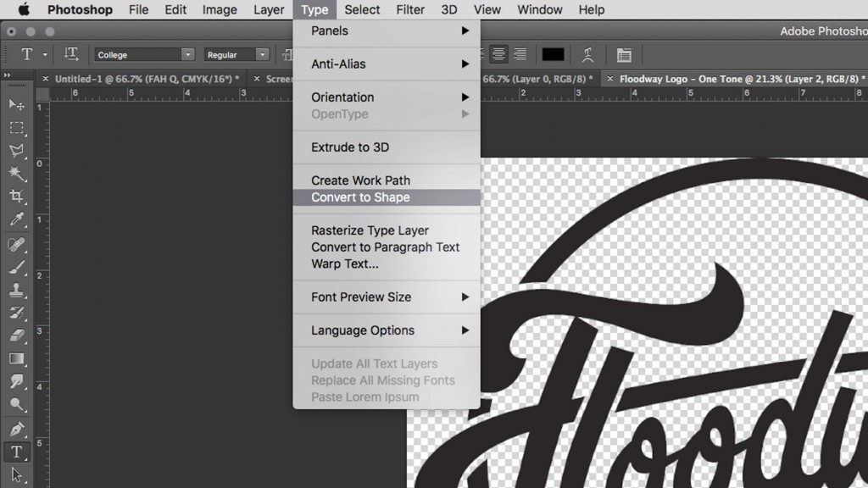Click the ruler origin corner box
The width and height of the screenshot is (868, 488).
click(x=42, y=94)
